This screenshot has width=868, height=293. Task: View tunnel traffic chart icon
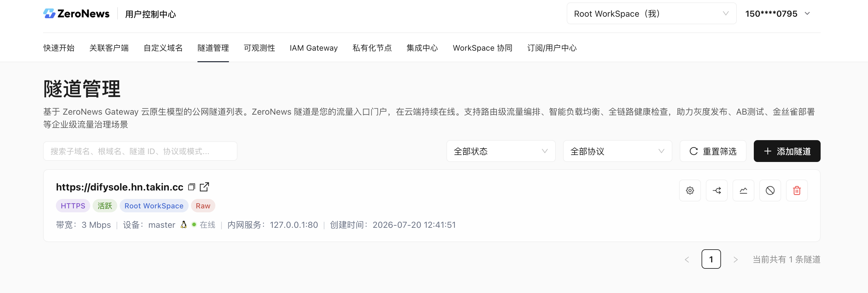(x=743, y=190)
